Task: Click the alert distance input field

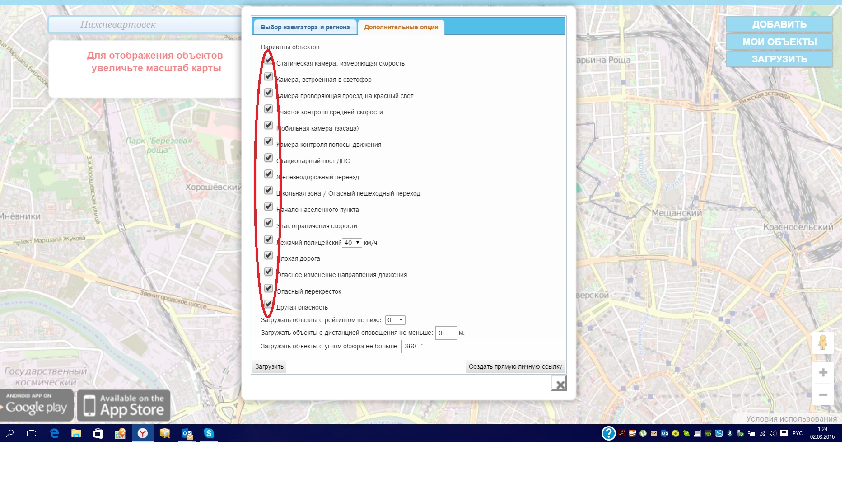Action: click(446, 333)
